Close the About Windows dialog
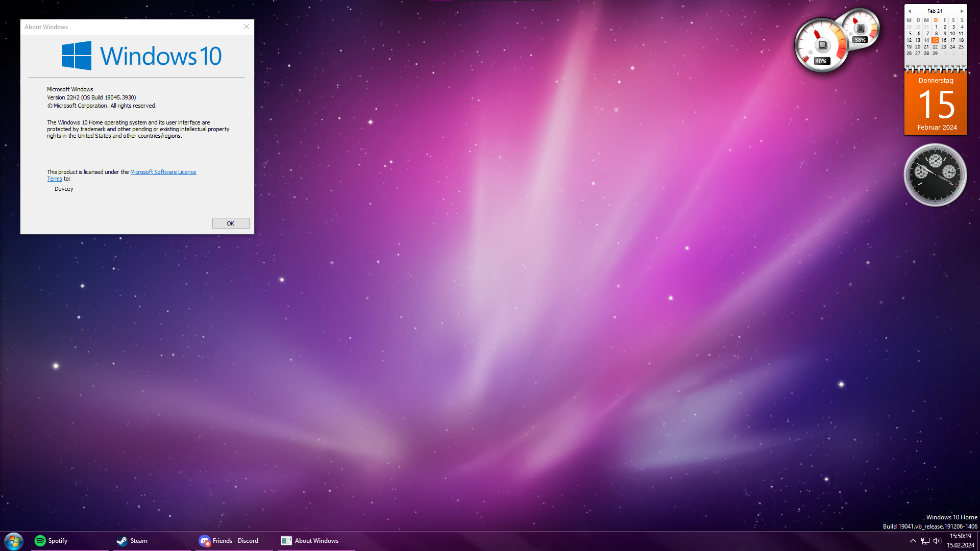This screenshot has width=980, height=551. click(247, 27)
